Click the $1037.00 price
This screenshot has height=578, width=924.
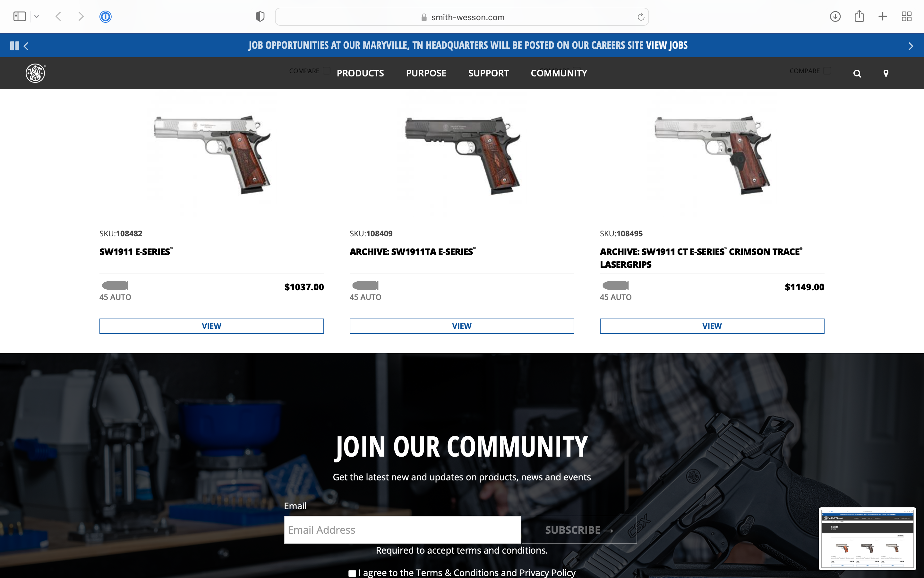tap(304, 287)
